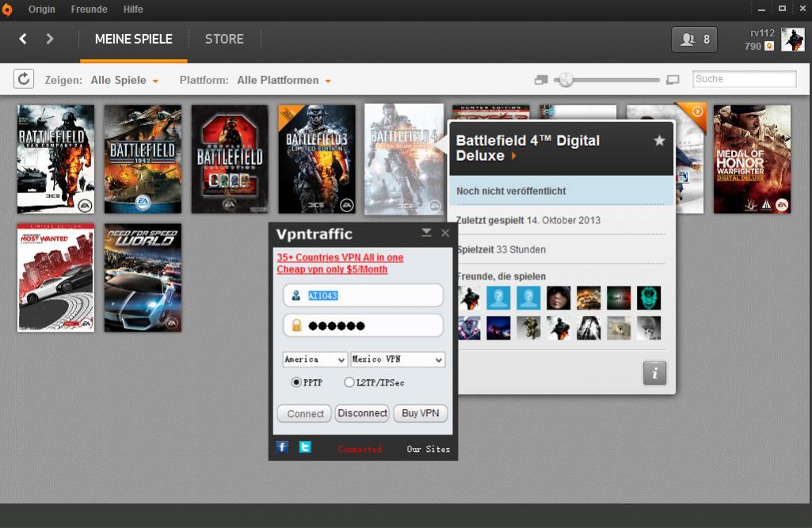
Task: Select the Battlefield Bad Company 2 cover
Action: (56, 159)
